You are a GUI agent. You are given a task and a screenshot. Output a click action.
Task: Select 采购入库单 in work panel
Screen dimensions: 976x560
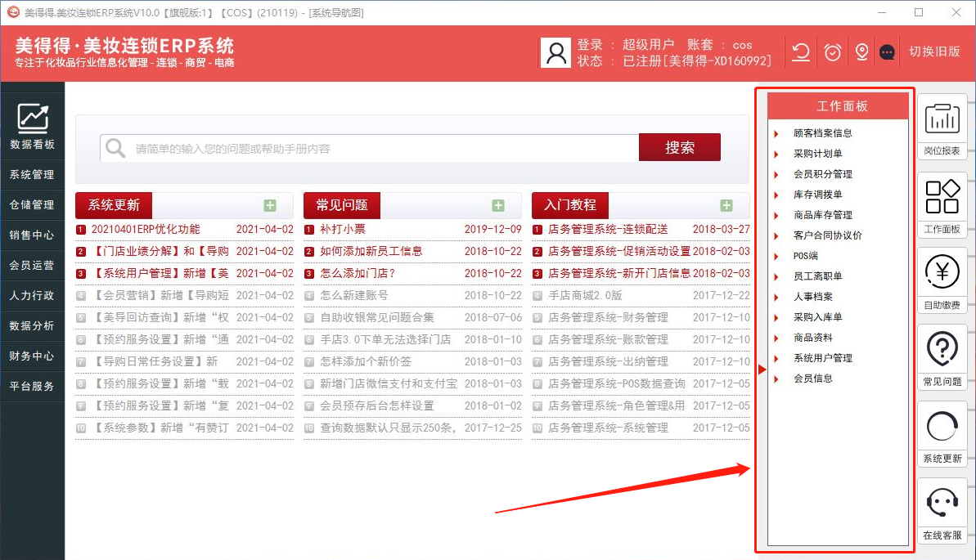pos(818,317)
